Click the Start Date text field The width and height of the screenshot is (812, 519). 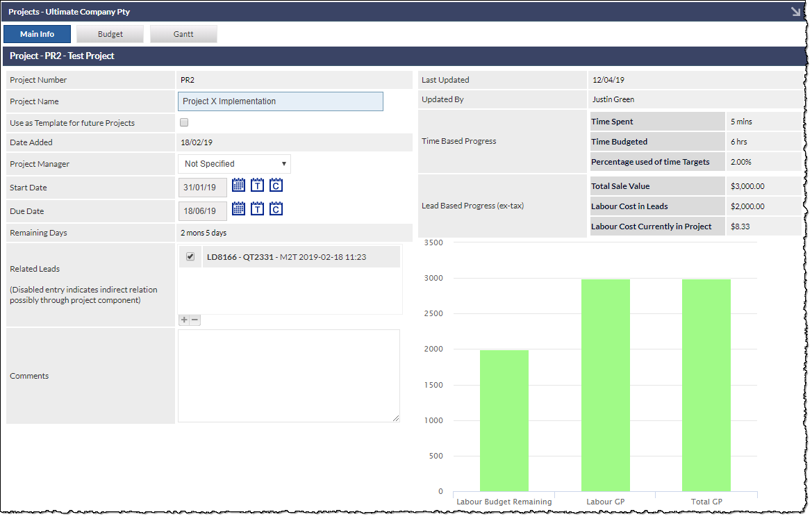tap(203, 188)
